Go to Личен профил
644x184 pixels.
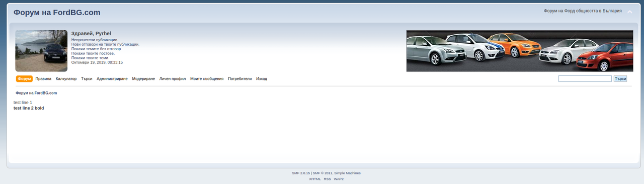[173, 79]
